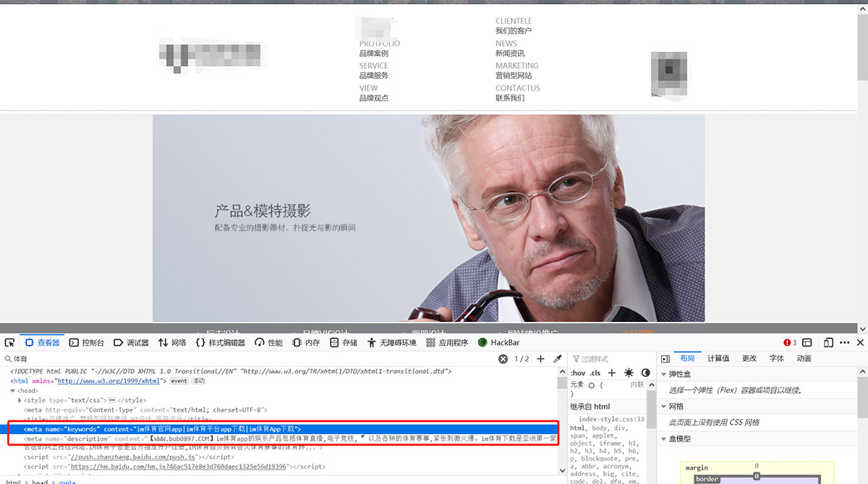Screen dimensions: 868x484
Task: Focus the 过滤样式 filter styles field
Action: [611, 359]
